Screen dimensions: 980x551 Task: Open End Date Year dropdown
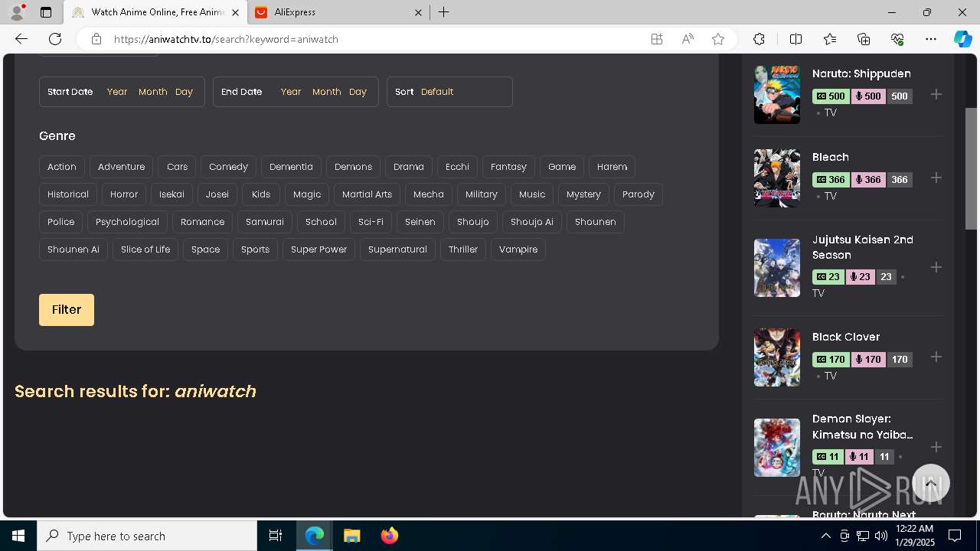(x=291, y=92)
